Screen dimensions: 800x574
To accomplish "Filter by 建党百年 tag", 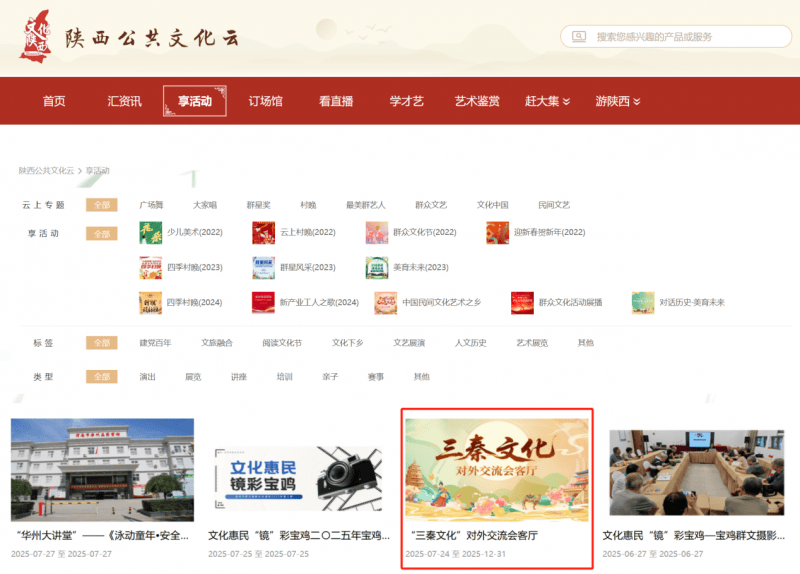I will coord(155,343).
